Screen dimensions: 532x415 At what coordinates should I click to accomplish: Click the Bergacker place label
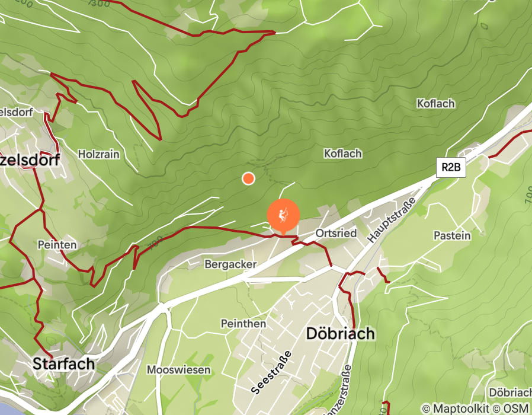tap(230, 264)
